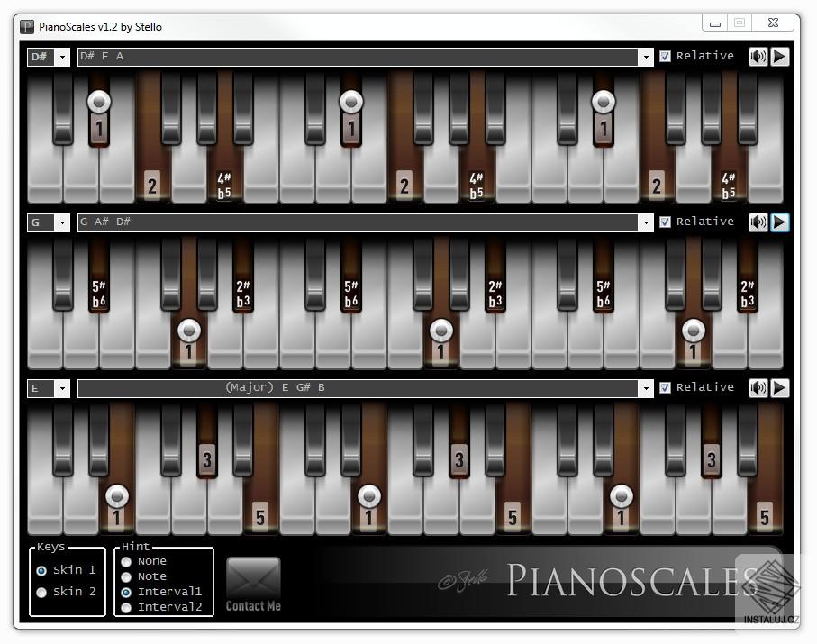Toggle Relative checkbox for D# keyboard
The width and height of the screenshot is (817, 644).
(665, 56)
